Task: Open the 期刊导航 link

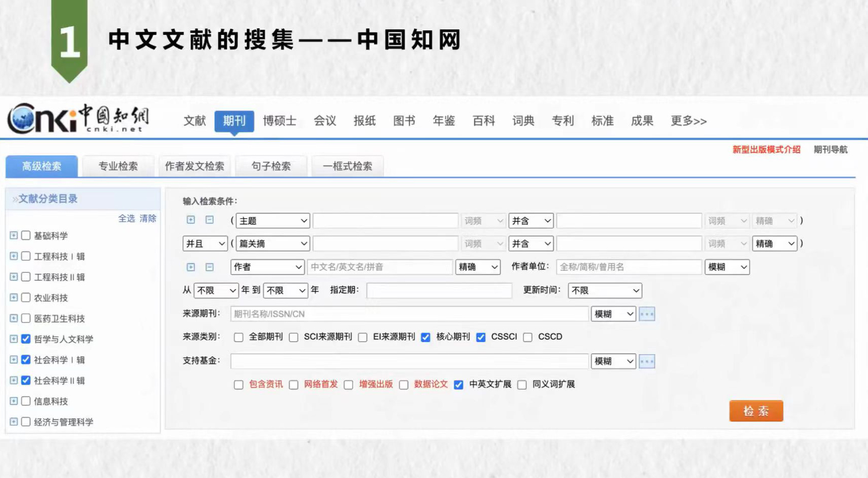Action: pyautogui.click(x=830, y=150)
